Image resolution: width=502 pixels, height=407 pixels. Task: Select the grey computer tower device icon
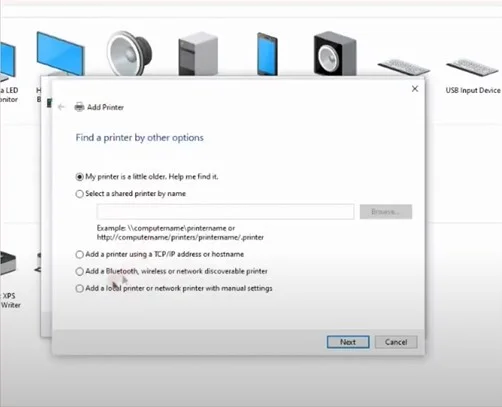click(198, 54)
